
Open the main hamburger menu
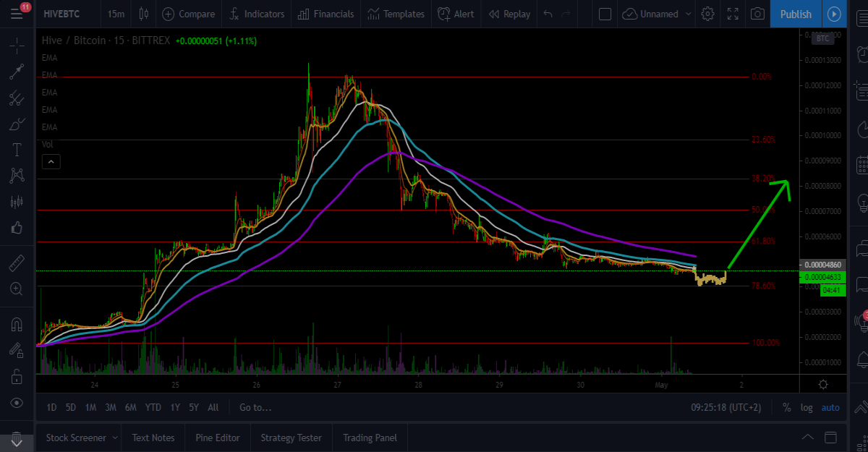click(x=16, y=14)
